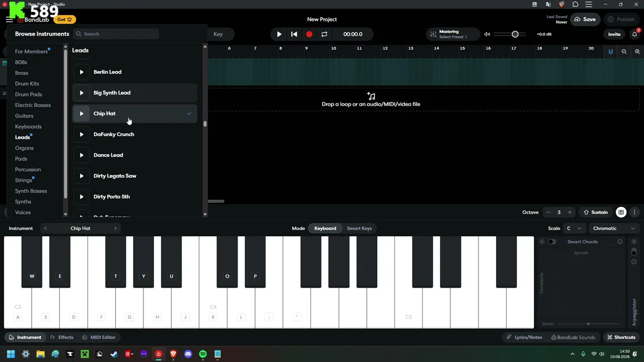The height and width of the screenshot is (362, 644).
Task: Select the Strings category
Action: [x=24, y=180]
